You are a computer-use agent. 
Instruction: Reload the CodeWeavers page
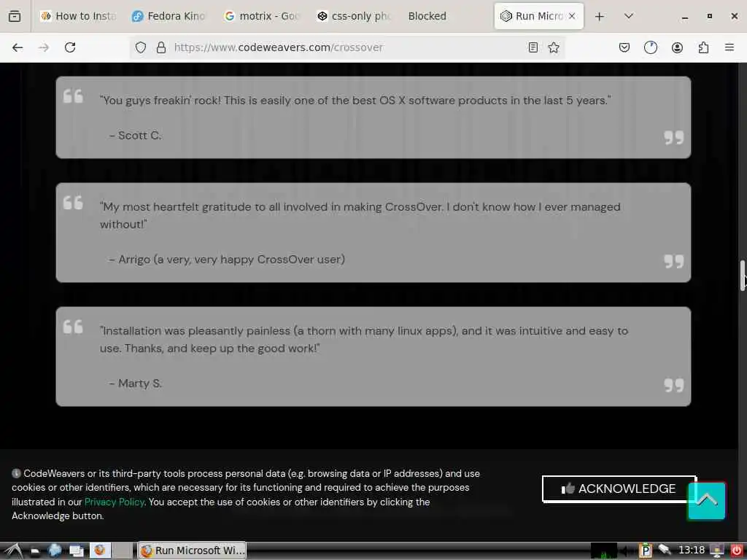click(70, 47)
